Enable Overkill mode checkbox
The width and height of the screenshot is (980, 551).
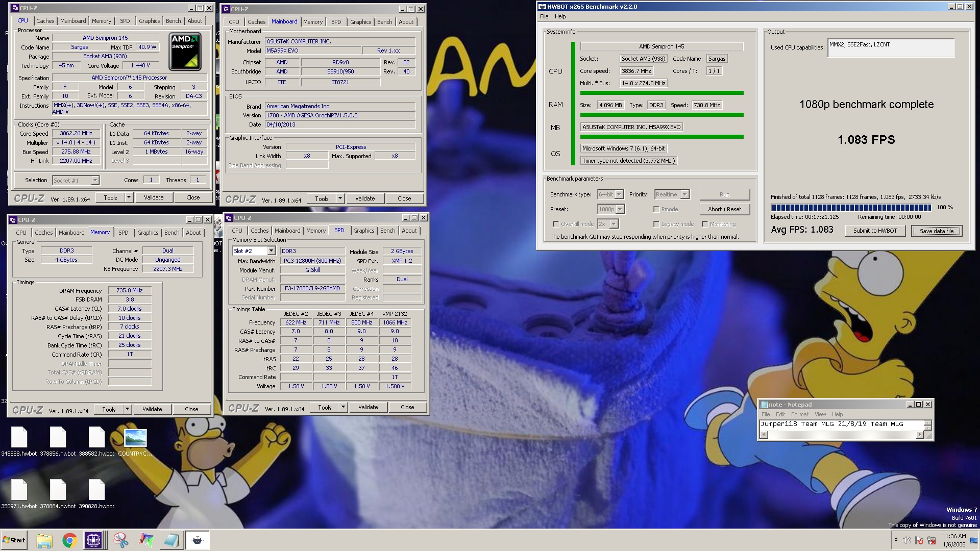pyautogui.click(x=556, y=224)
